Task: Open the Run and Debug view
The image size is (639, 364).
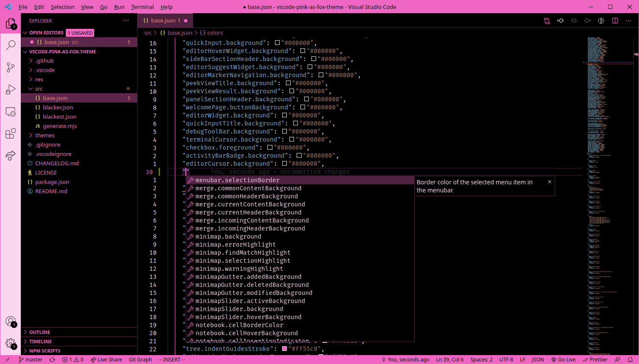Action: pyautogui.click(x=11, y=89)
